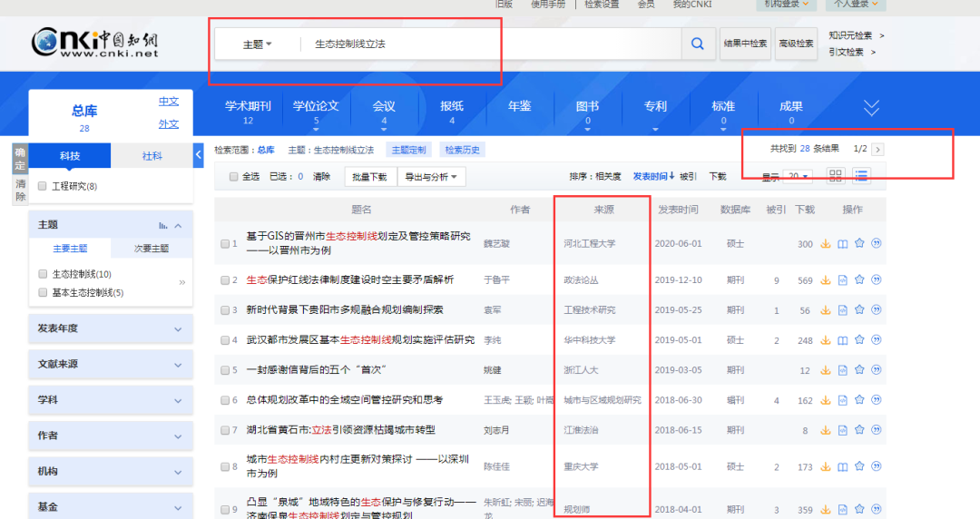
Task: Click the 批量下载 button
Action: pyautogui.click(x=370, y=177)
